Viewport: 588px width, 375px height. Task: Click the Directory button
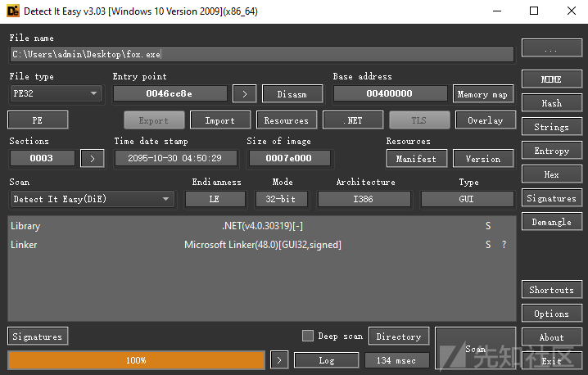(399, 337)
